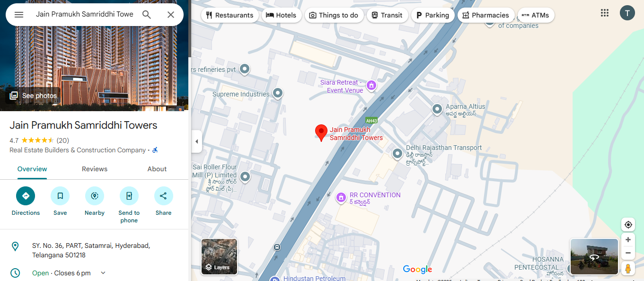Filter the map by Restaurants

230,15
